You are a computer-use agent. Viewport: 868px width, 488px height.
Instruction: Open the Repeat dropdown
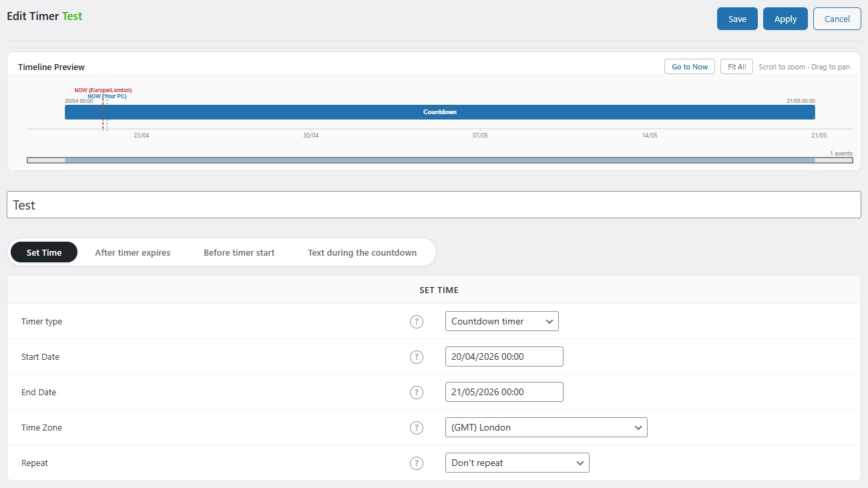(x=517, y=463)
